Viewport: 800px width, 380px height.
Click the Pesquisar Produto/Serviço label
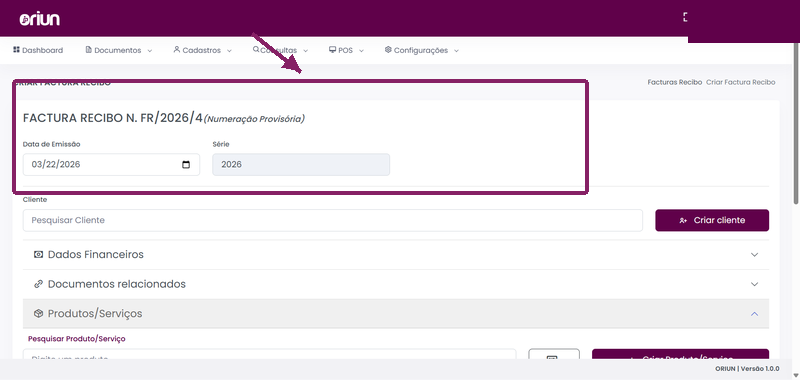click(77, 339)
